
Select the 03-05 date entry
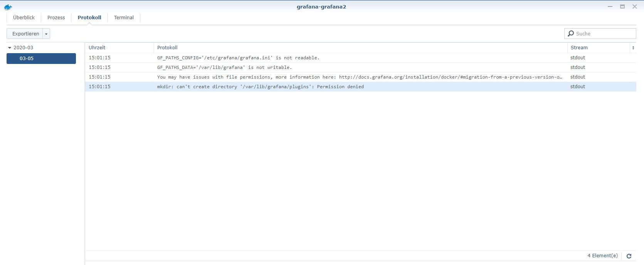click(x=41, y=59)
